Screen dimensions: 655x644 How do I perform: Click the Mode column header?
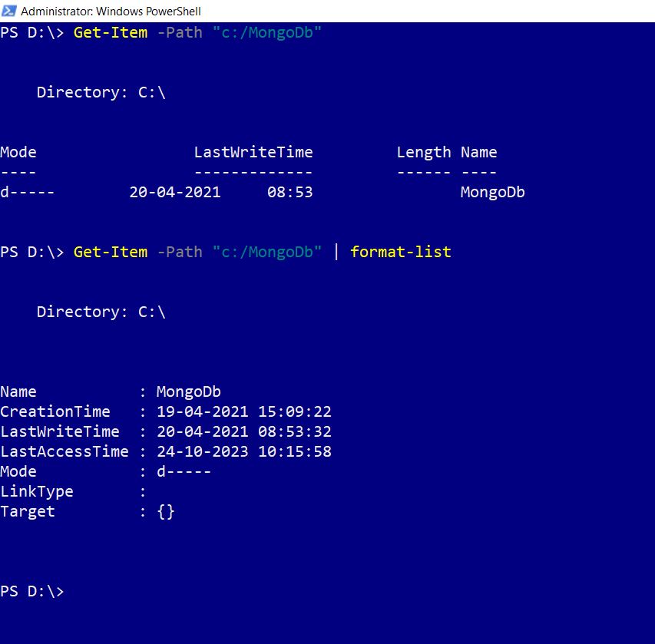[x=18, y=152]
